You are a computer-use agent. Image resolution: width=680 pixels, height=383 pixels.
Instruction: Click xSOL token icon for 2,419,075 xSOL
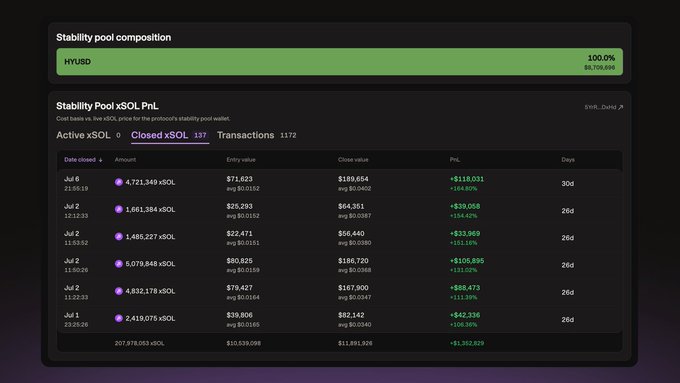(x=119, y=318)
